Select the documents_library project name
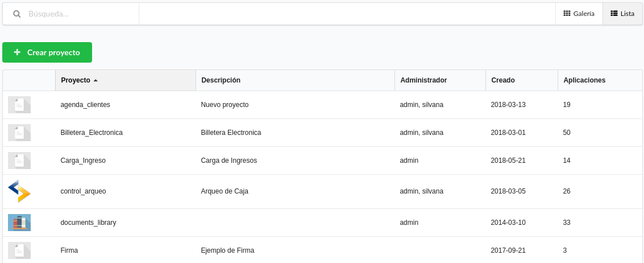Screen dimensions: 644x263 tap(88, 223)
